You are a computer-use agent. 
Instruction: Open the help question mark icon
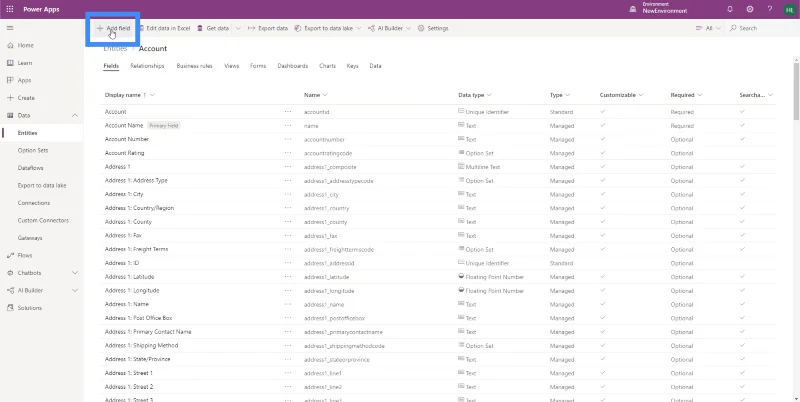(770, 9)
